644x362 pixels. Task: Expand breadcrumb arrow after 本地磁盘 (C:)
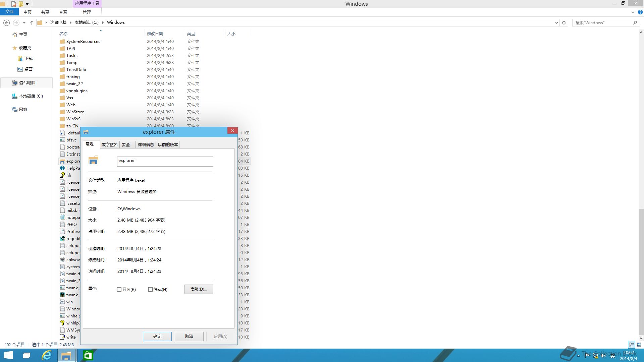[x=103, y=22]
